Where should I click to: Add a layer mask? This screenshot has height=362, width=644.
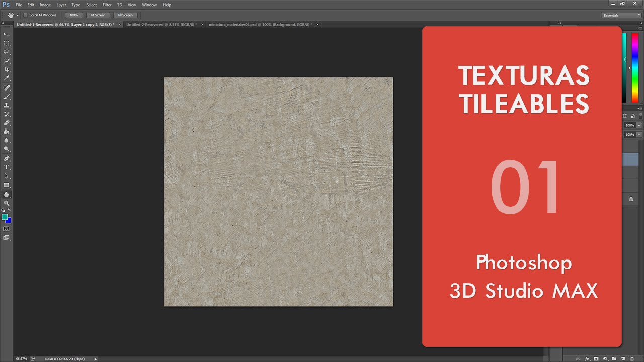596,359
